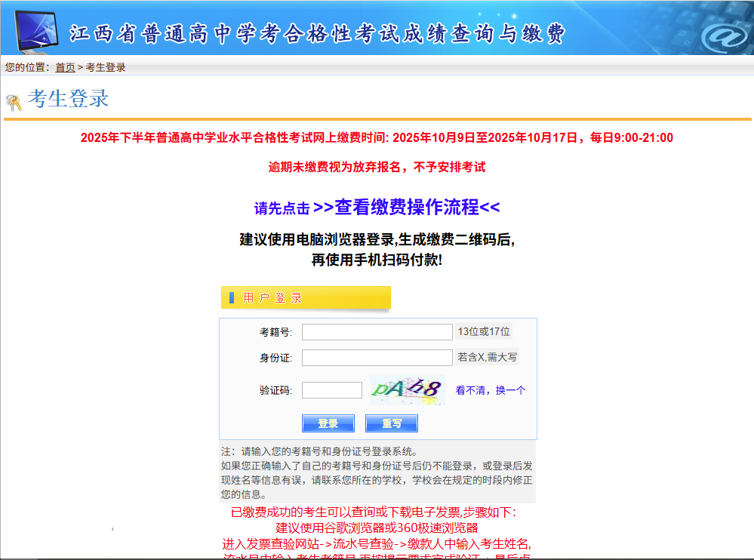Focus the 验证码 captcha input field
The image size is (754, 560).
pyautogui.click(x=331, y=390)
